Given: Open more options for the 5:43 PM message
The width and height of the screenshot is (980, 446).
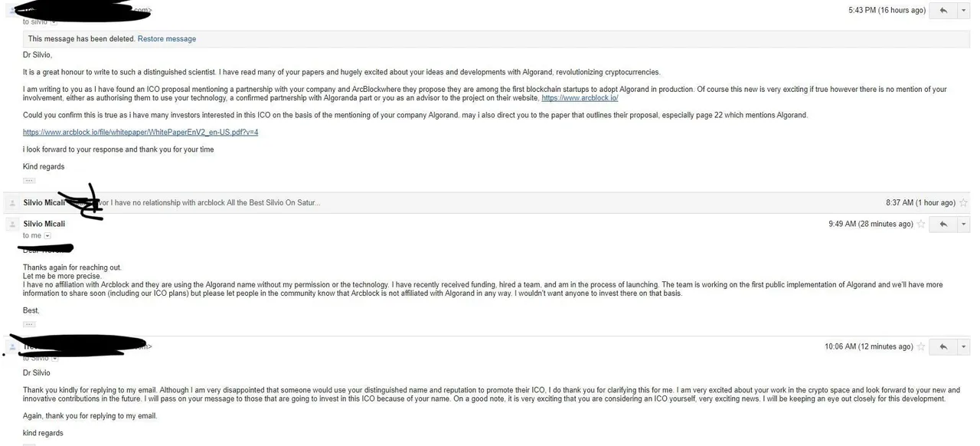Looking at the screenshot, I should [963, 10].
